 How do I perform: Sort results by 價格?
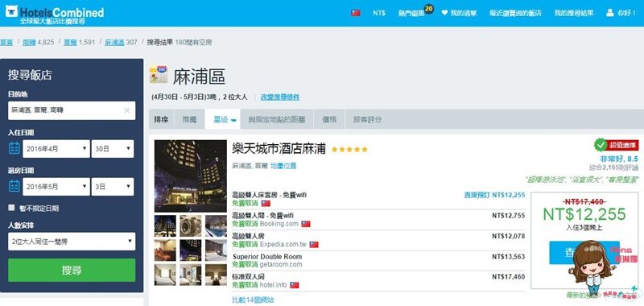pos(329,119)
